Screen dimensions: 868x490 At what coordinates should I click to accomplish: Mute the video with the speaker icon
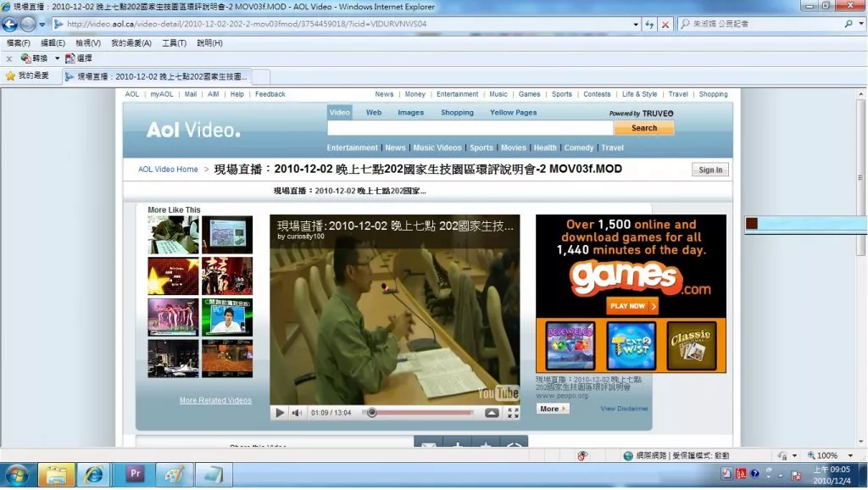click(x=298, y=413)
